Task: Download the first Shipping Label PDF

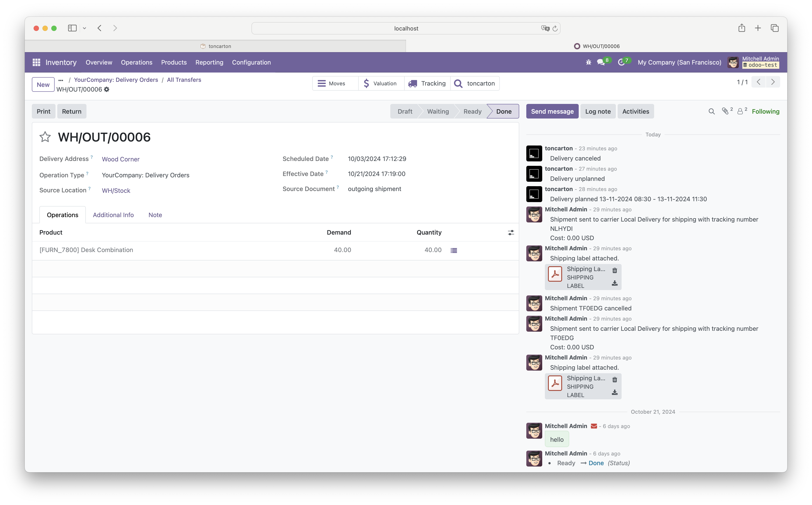Action: 615,283
